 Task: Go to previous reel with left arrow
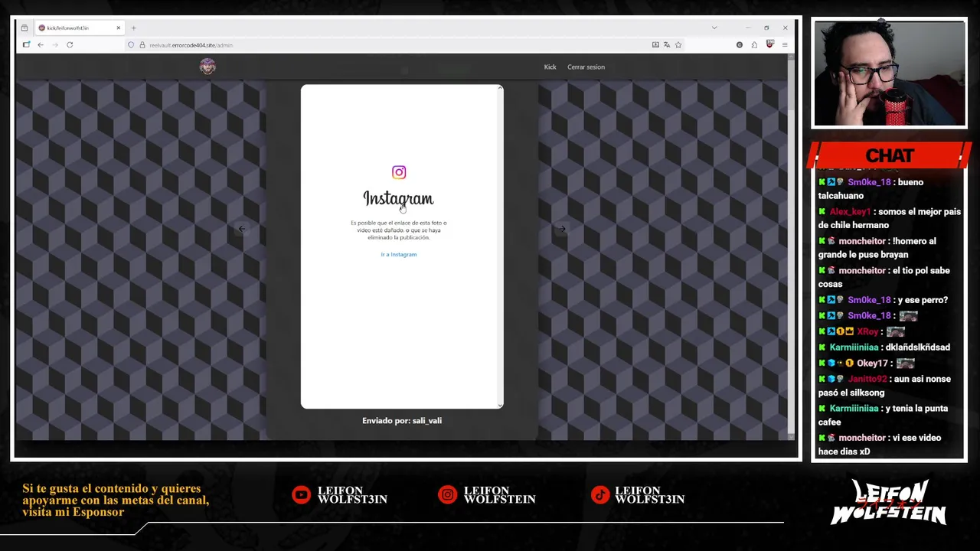click(x=242, y=229)
